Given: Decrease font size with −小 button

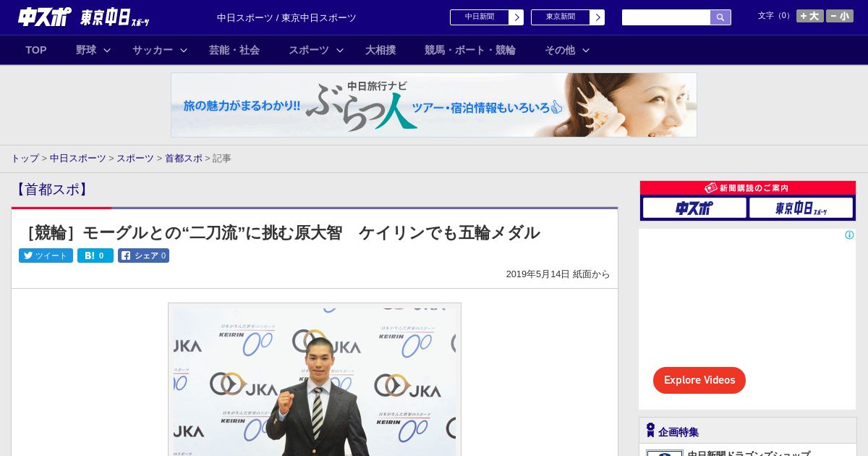Looking at the screenshot, I should 840,16.
